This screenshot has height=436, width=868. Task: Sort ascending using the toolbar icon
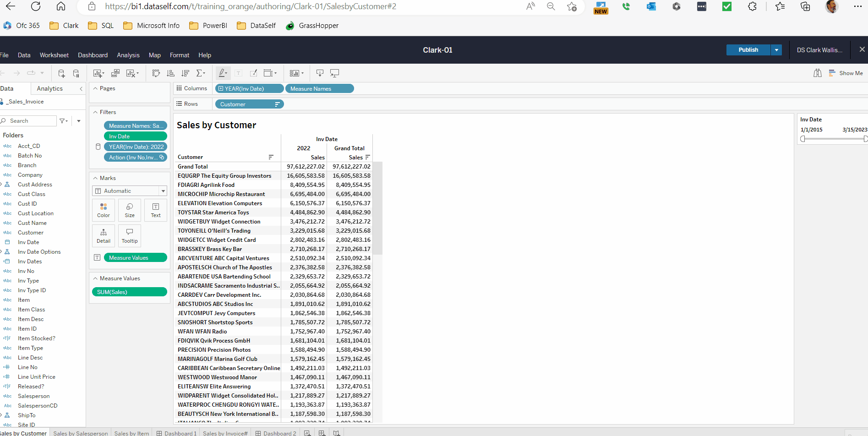(170, 73)
